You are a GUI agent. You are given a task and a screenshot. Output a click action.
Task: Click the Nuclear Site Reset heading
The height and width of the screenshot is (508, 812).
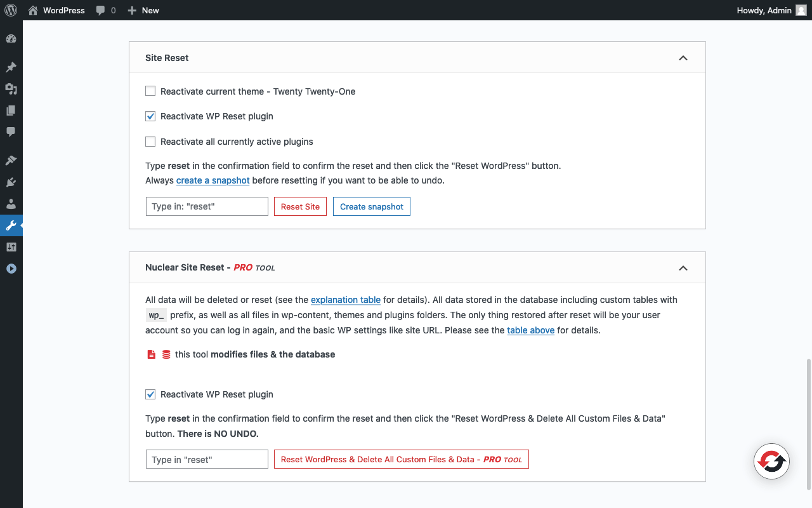click(210, 268)
